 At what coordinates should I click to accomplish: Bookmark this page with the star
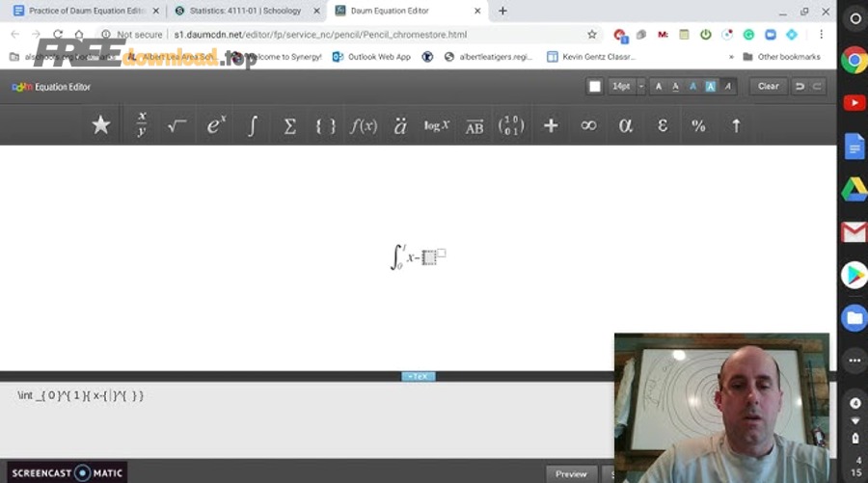coord(592,35)
